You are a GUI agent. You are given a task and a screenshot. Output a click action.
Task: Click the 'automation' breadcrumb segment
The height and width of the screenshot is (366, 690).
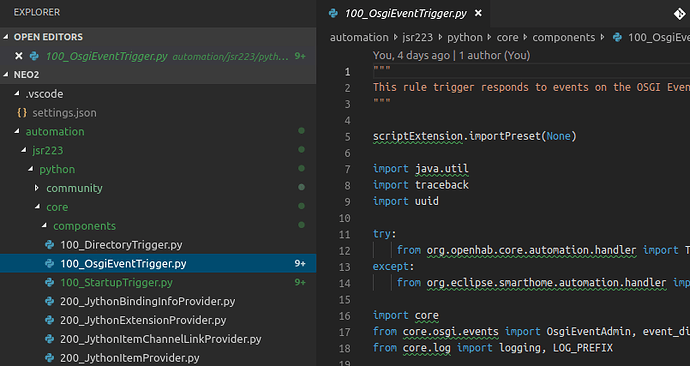pos(359,37)
